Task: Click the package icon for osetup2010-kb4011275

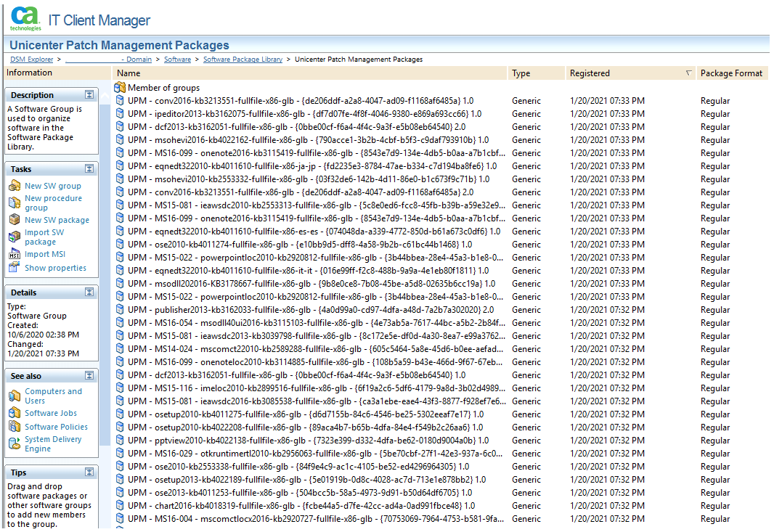Action: [120, 414]
